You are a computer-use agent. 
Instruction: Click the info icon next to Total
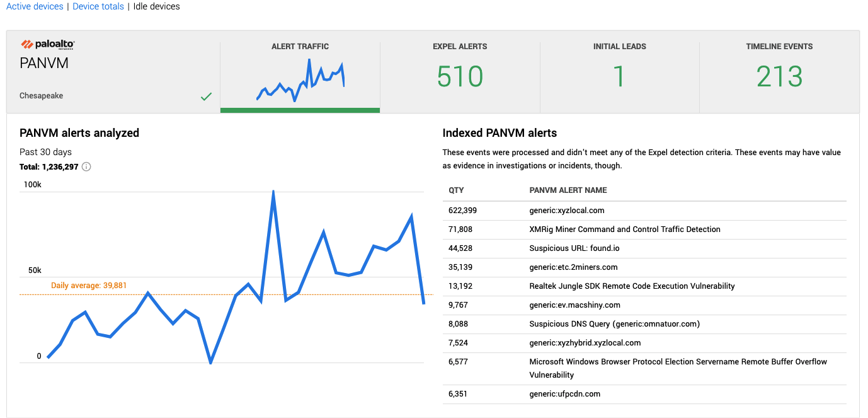[x=87, y=167]
